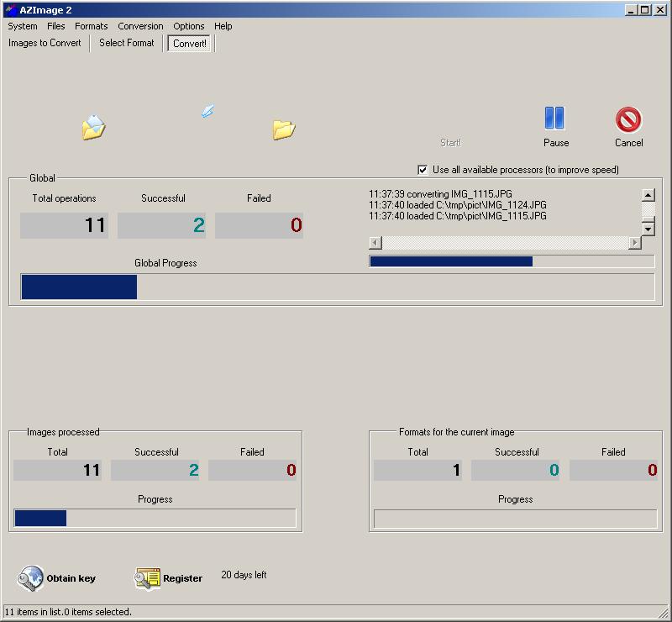Click Images processed Total value 11
Viewport: 672px width, 622px height.
pos(57,470)
